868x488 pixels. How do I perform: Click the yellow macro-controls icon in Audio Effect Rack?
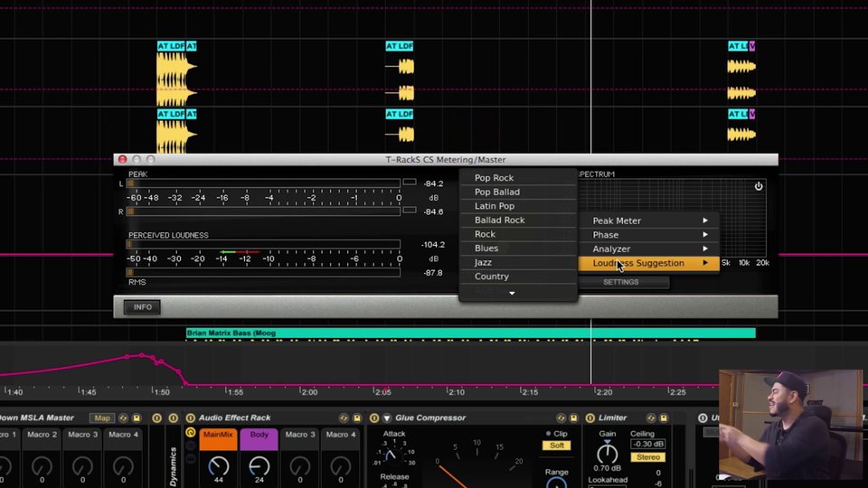191,433
